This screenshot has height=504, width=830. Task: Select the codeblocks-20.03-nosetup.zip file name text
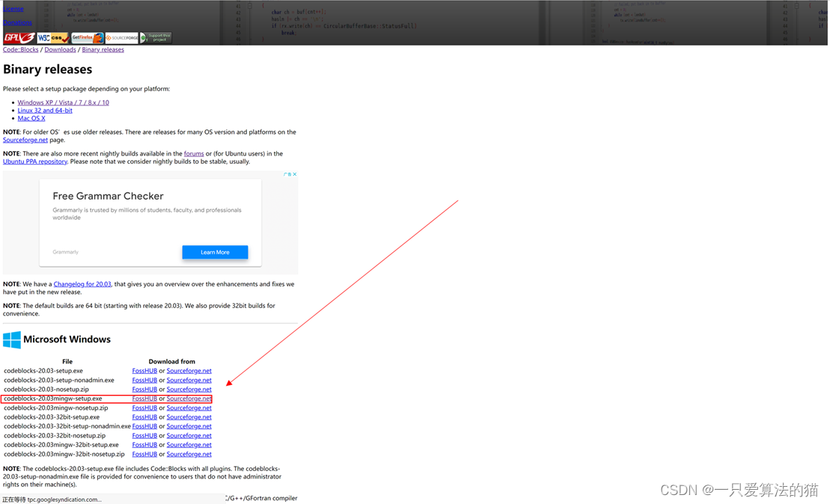[x=46, y=390]
